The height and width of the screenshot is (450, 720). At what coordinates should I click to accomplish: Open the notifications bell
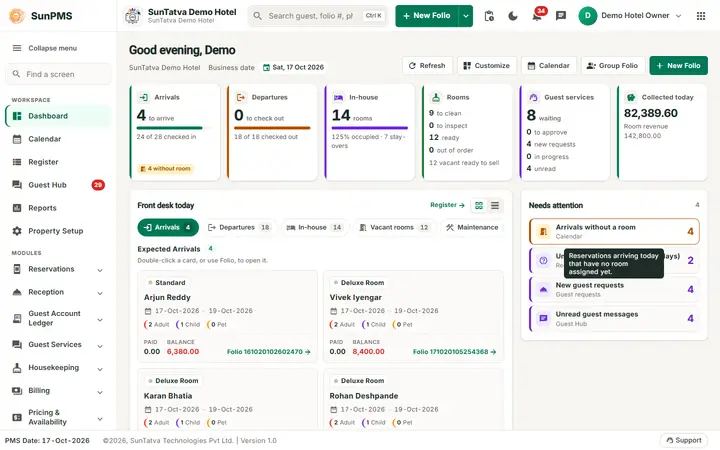point(537,16)
